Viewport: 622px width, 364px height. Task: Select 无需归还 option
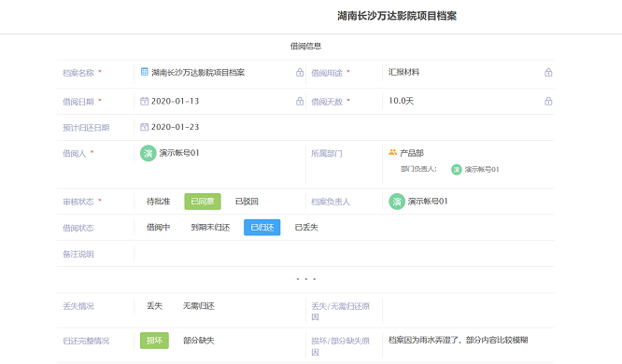(x=198, y=306)
